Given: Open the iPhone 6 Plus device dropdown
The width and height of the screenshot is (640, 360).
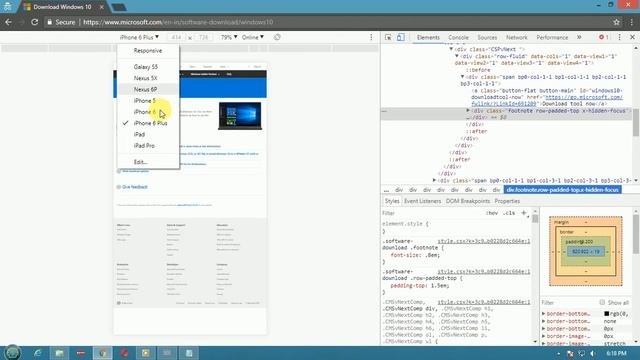Looking at the screenshot, I should tap(139, 37).
